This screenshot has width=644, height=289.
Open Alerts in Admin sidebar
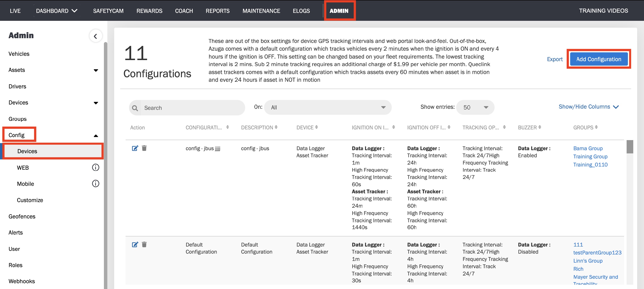(15, 233)
